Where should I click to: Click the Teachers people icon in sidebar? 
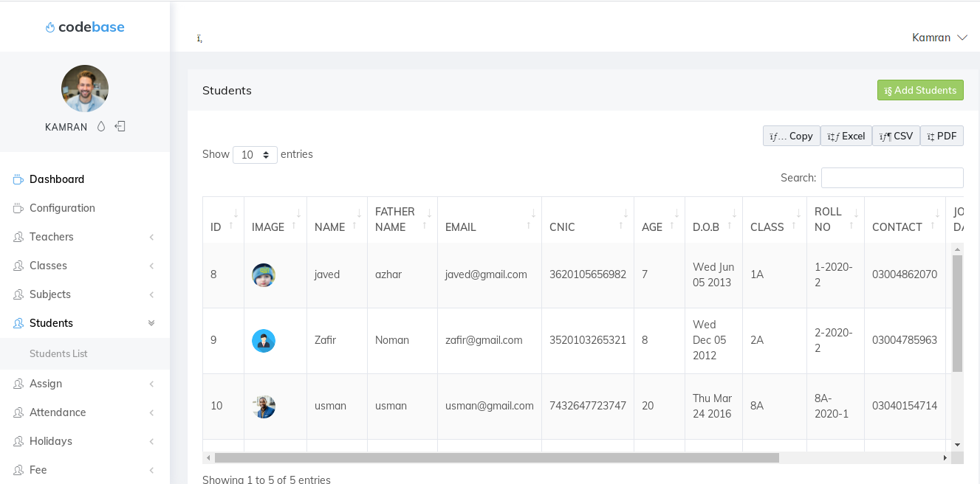pyautogui.click(x=18, y=237)
